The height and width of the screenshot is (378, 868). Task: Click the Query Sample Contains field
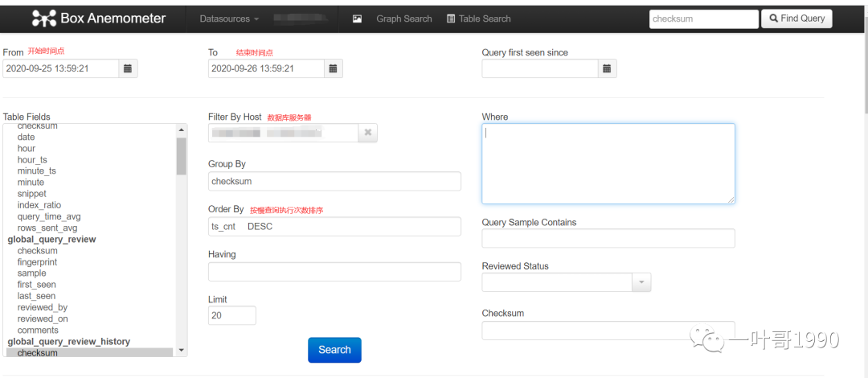tap(608, 238)
